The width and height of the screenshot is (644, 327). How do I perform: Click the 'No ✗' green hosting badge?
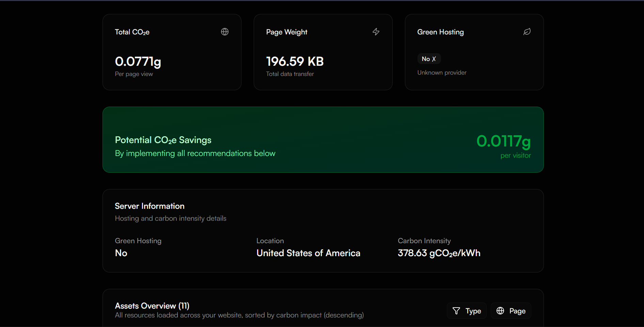429,59
